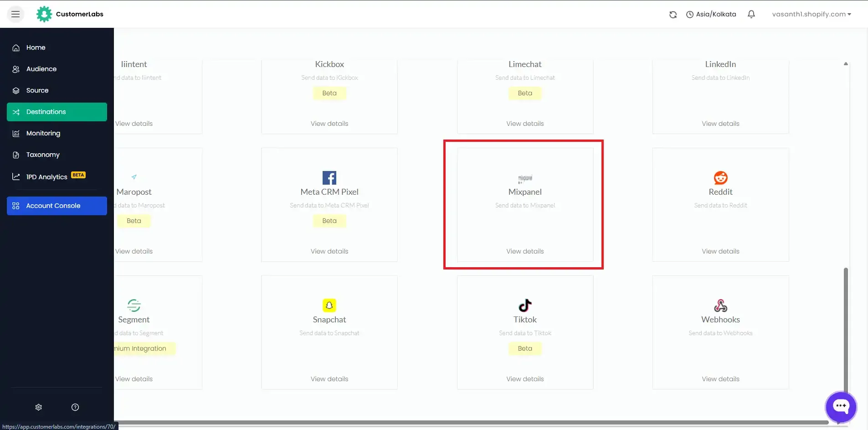Click the clock icon beside Asia/Kolkata
This screenshot has height=430, width=868.
coord(690,15)
